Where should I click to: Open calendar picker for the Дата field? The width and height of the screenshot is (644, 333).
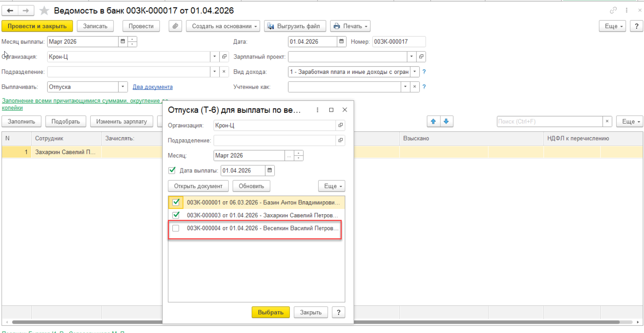click(x=341, y=41)
